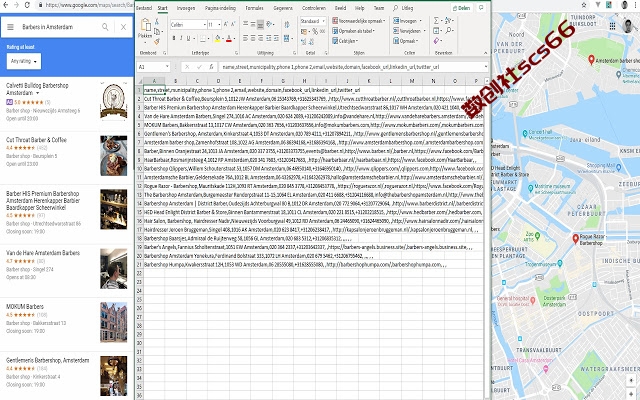Image resolution: width=640 pixels, height=400 pixels.
Task: Click the decrease indent icon
Action: [269, 38]
